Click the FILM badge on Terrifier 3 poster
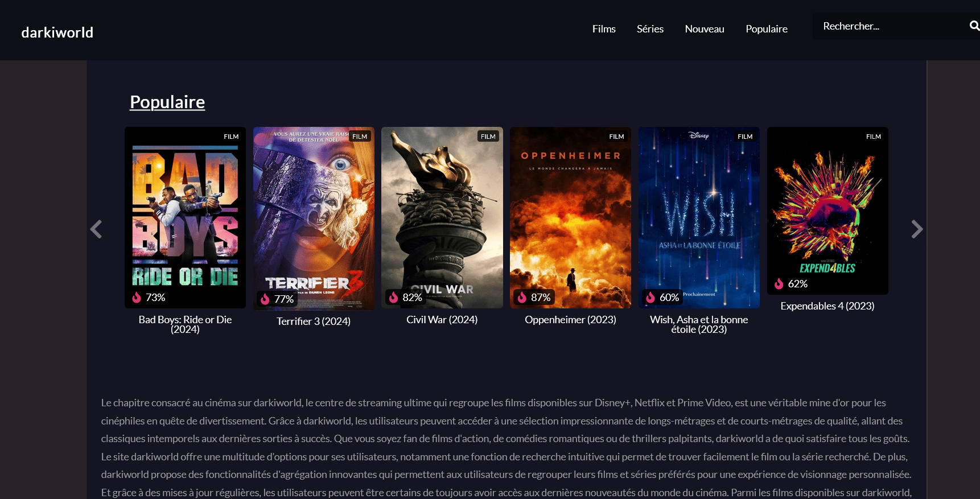 (x=360, y=137)
